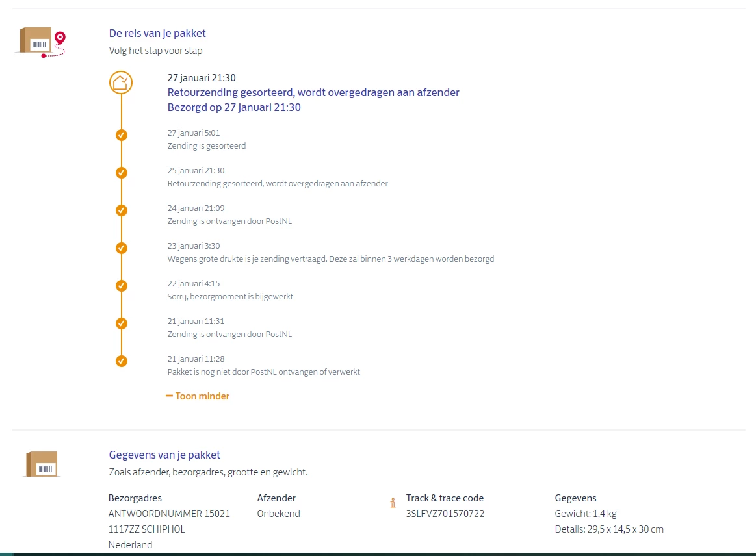Click the Gewicht: 1,4 kg detail
This screenshot has height=556, width=756.
tap(586, 514)
